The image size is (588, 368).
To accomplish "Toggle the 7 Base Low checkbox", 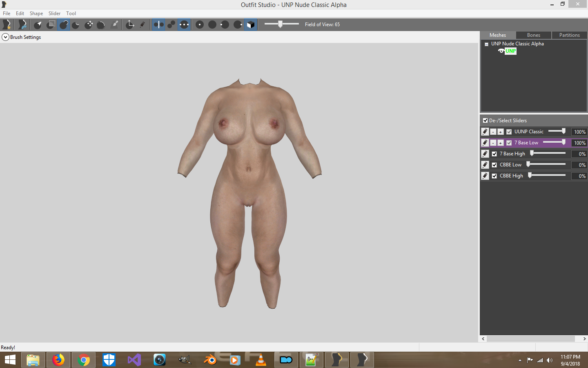I will (509, 143).
